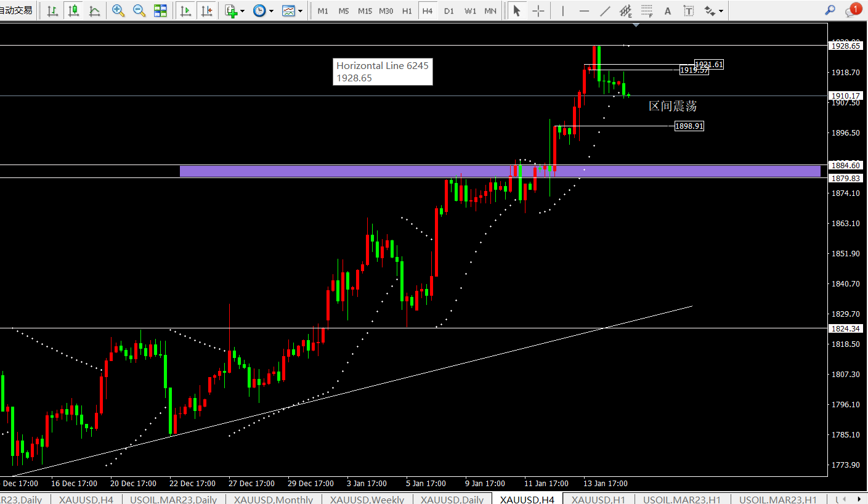Viewport: 868px width, 504px height.
Task: Select the text A tool
Action: (x=668, y=10)
